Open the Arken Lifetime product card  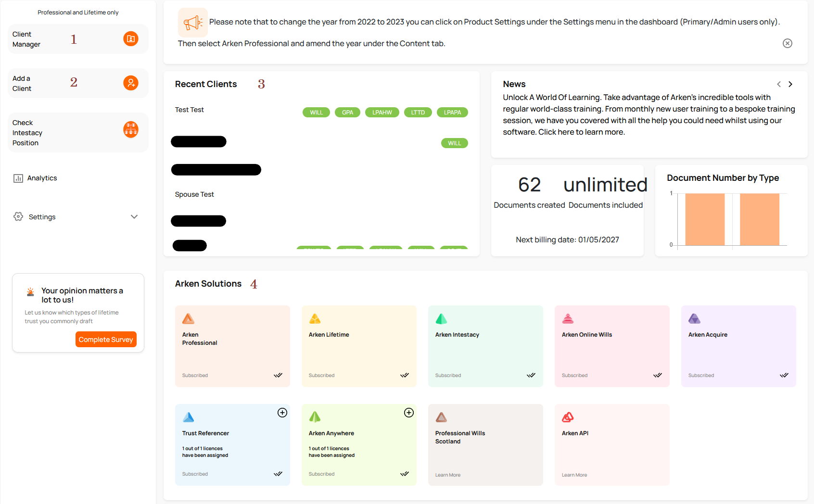[359, 346]
